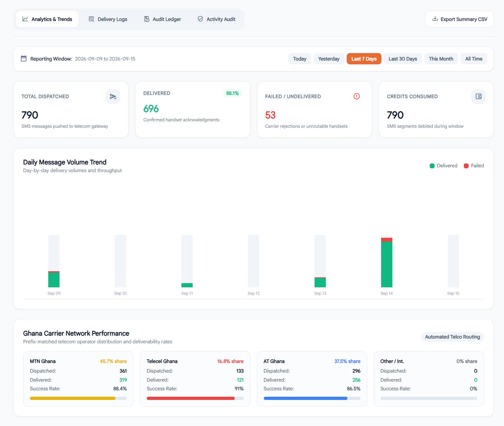The width and height of the screenshot is (504, 426).
Task: Click the red Failed legend swatch
Action: pos(466,166)
